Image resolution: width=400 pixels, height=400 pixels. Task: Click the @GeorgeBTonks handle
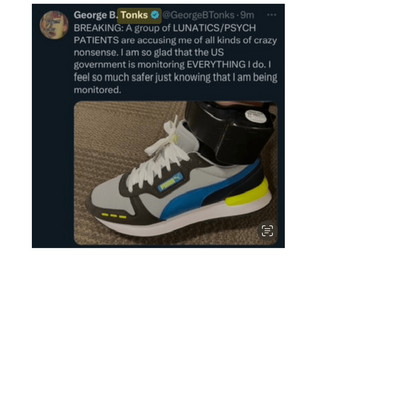[198, 15]
